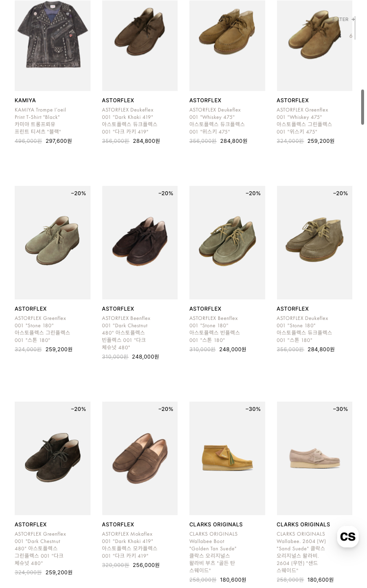The height and width of the screenshot is (588, 367).
Task: Click the page vertical scrollbar handle
Action: [x=363, y=107]
